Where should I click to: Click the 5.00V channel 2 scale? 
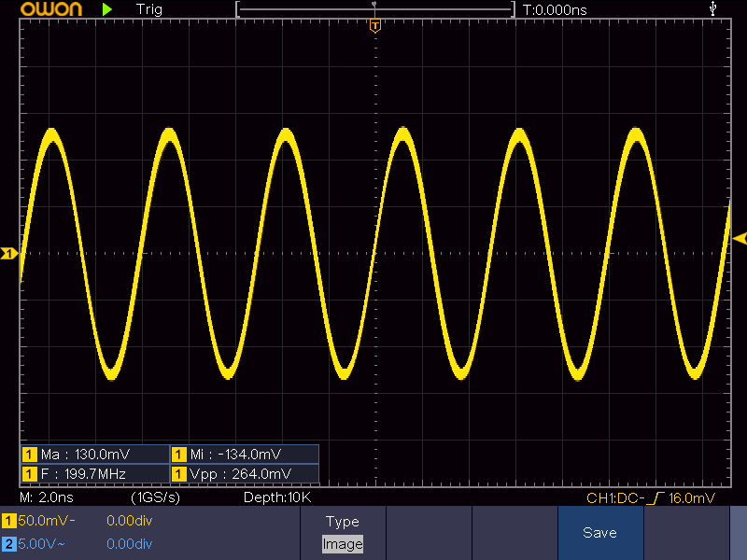(x=41, y=544)
